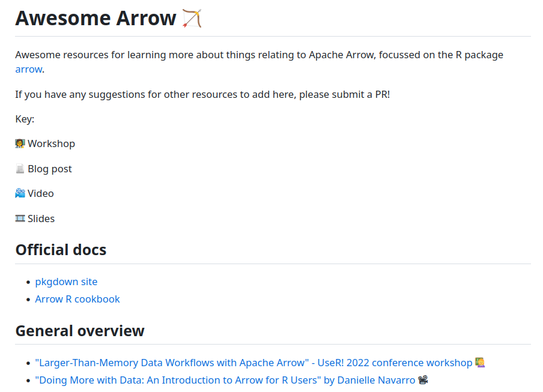Click the film frames emoji beside Slides
Screen dimensions: 543x392
[20, 219]
